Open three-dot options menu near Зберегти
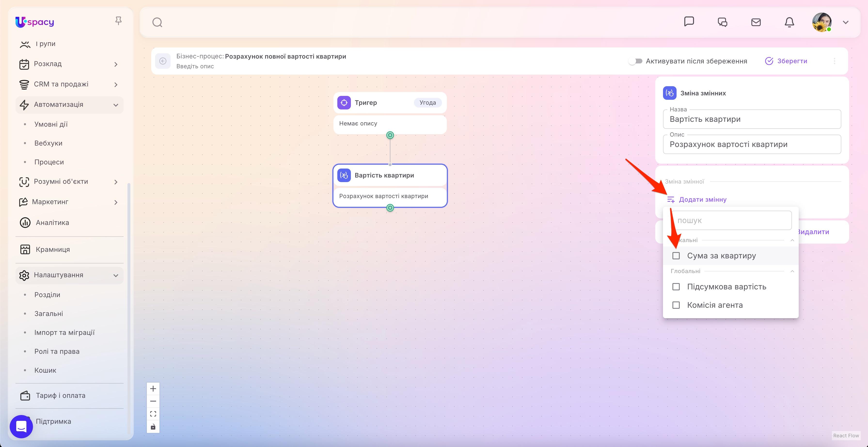The width and height of the screenshot is (868, 447). coord(834,61)
